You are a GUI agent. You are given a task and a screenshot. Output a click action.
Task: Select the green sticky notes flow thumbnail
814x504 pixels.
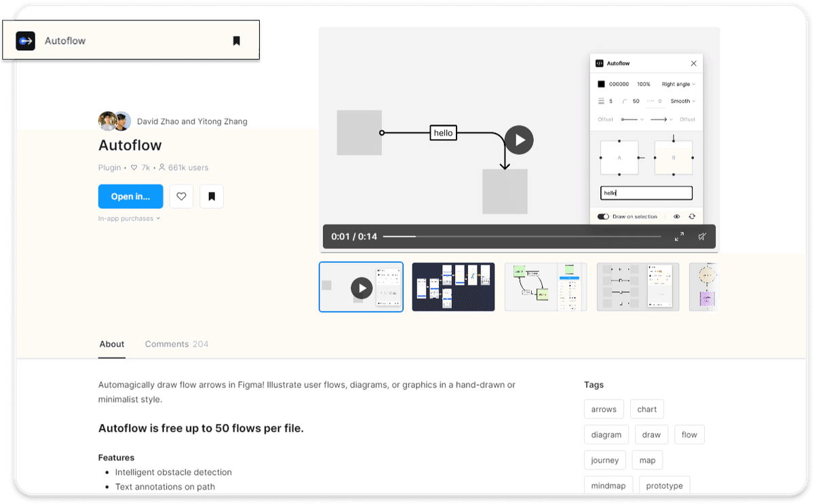point(545,287)
